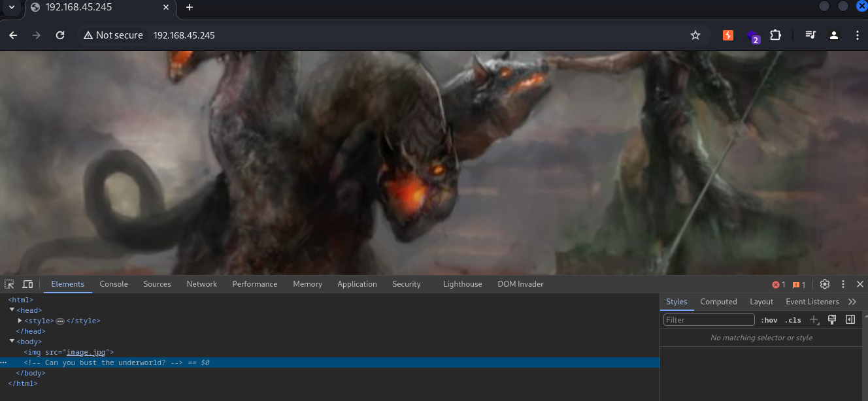Switch to the DOM Invader tab
The image size is (868, 401).
[520, 284]
